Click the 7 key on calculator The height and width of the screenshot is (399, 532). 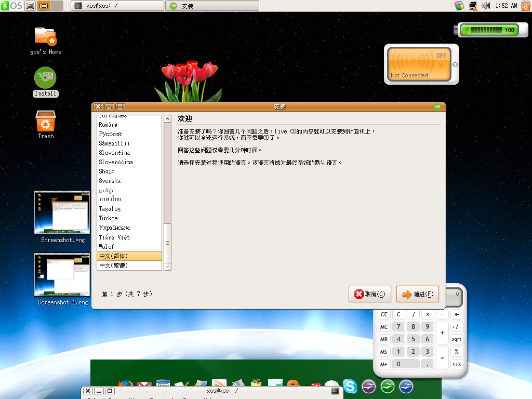[398, 327]
